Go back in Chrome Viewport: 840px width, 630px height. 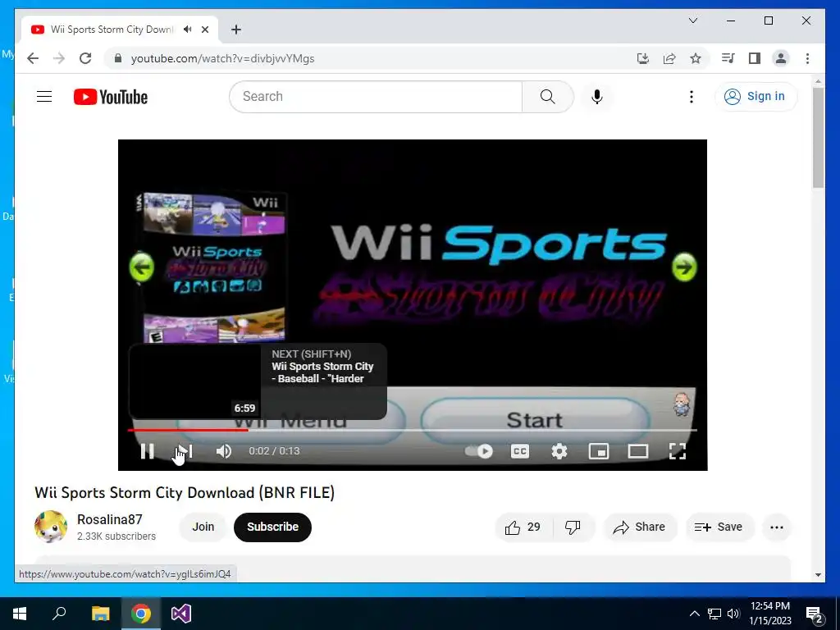33,58
